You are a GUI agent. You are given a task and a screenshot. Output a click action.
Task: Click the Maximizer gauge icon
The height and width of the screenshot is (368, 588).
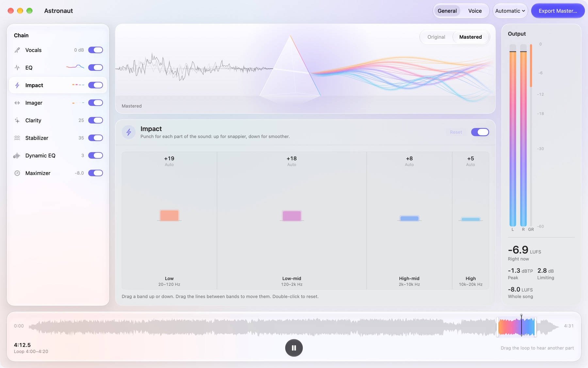tap(17, 173)
